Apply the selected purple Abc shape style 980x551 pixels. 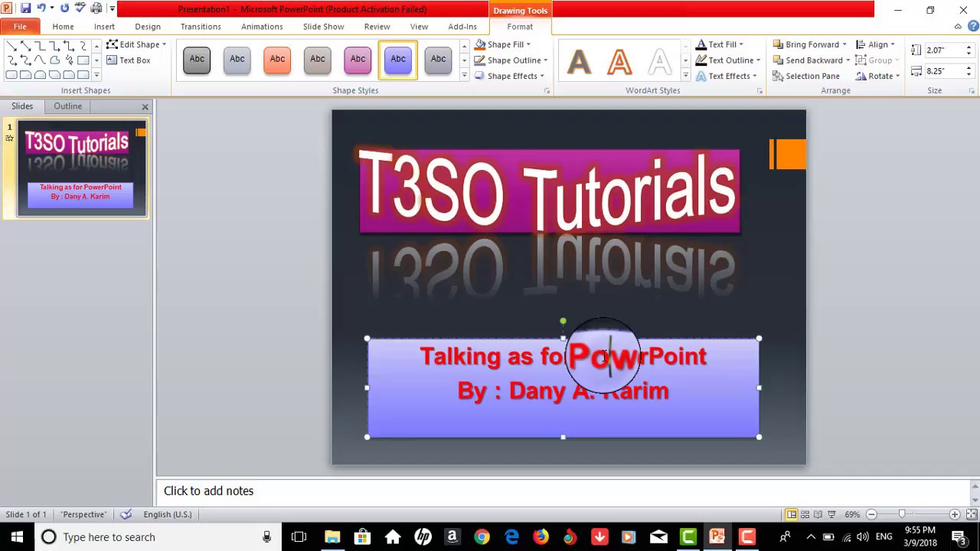pos(398,60)
